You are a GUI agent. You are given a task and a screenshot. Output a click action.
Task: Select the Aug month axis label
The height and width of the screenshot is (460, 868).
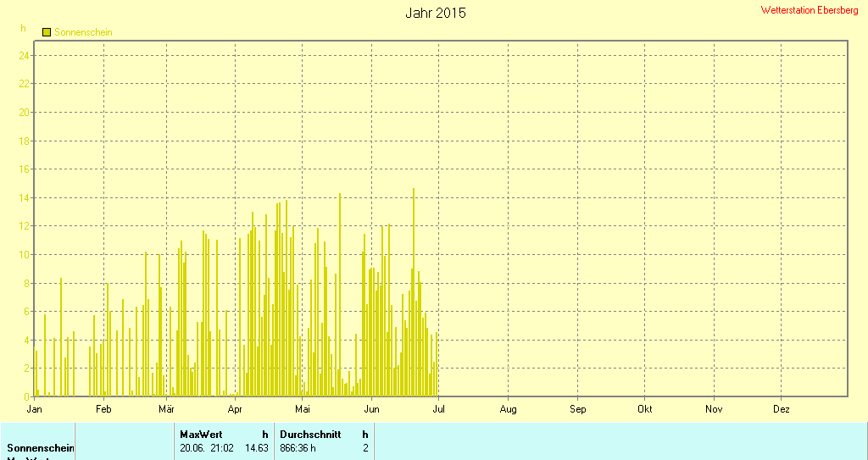click(x=508, y=409)
